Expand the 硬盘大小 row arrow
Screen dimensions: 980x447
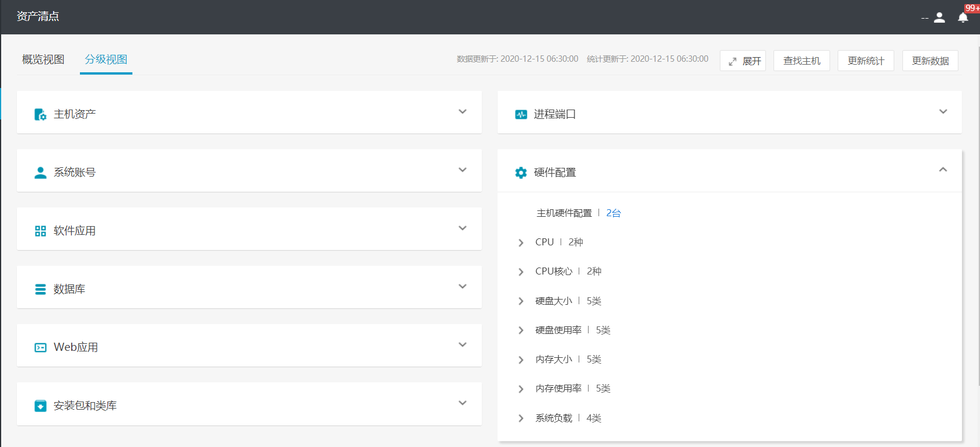(x=521, y=301)
